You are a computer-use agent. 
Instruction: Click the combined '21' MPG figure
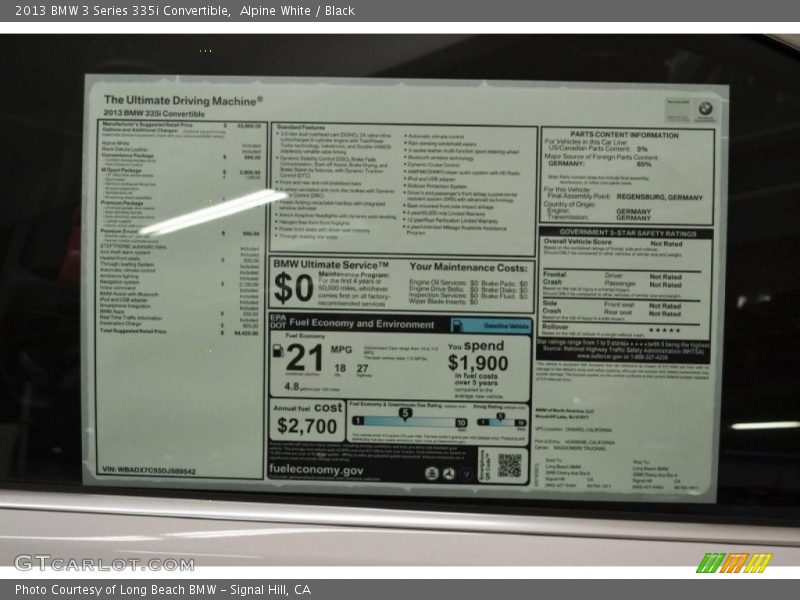305,358
